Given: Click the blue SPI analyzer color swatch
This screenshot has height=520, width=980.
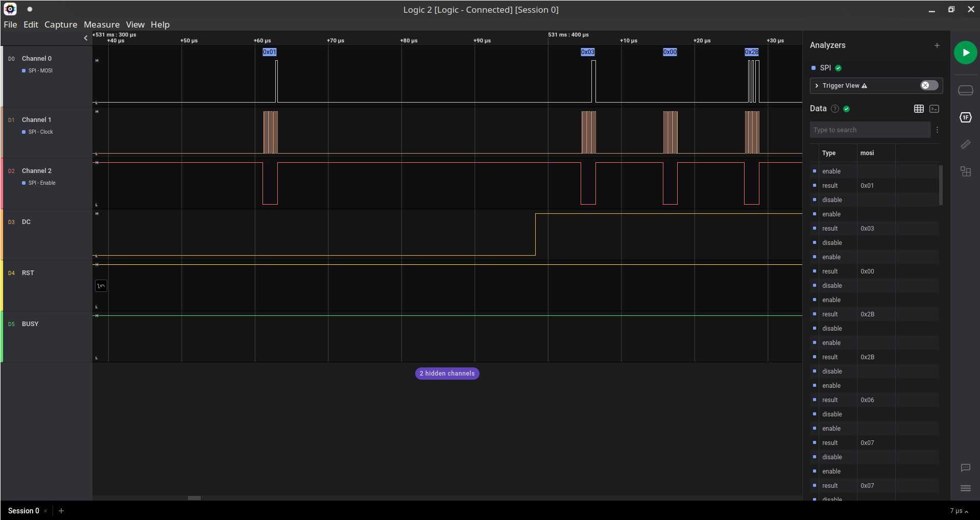Looking at the screenshot, I should [814, 67].
